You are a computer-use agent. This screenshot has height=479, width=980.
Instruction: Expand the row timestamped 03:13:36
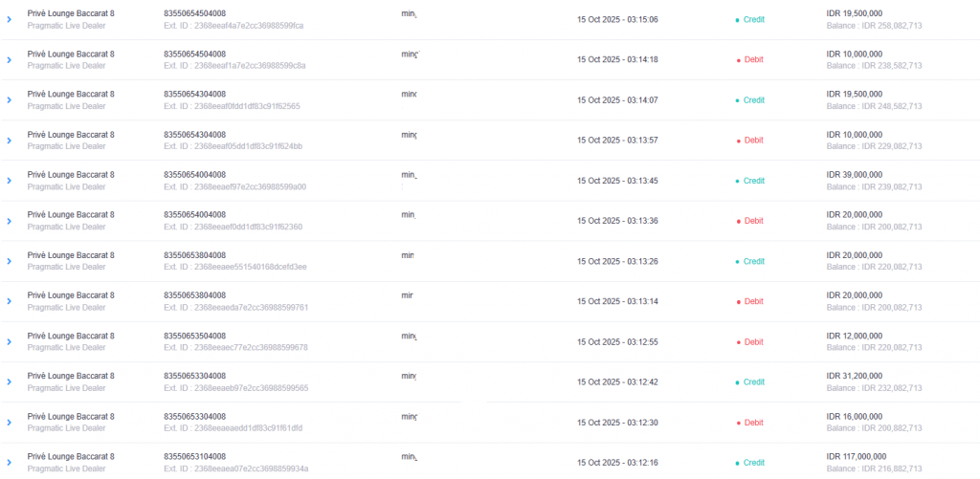(9, 221)
